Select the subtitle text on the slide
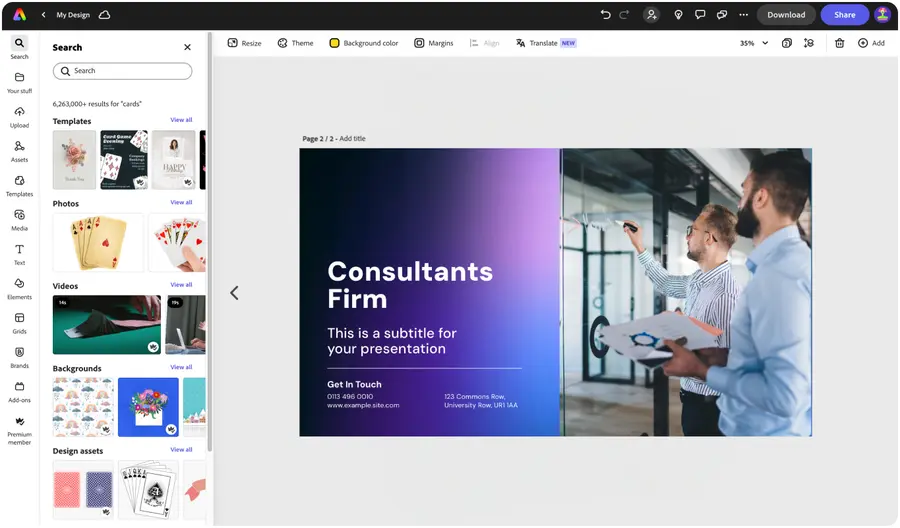 [392, 341]
